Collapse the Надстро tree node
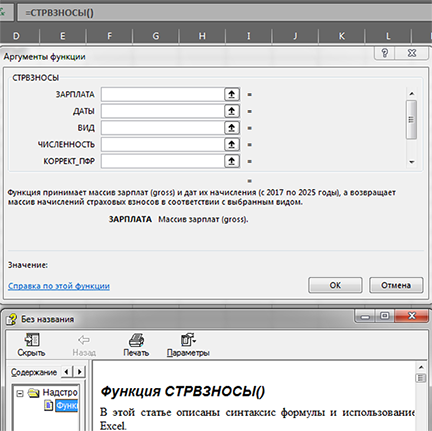 coord(20,393)
